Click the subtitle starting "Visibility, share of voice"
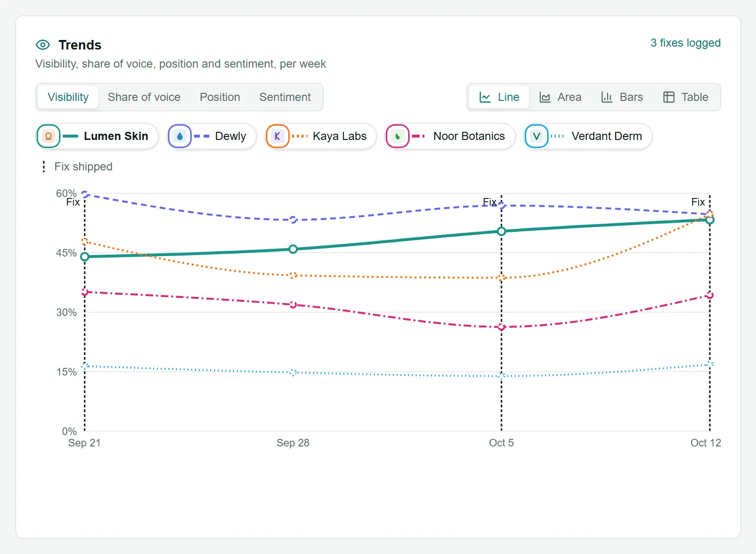756x554 pixels. [x=180, y=64]
